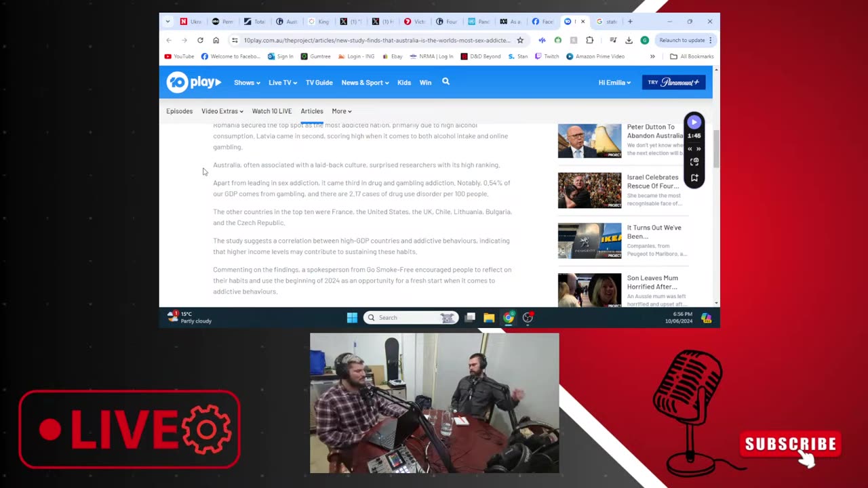Click the Try Paramount+ button
868x488 pixels.
[673, 83]
